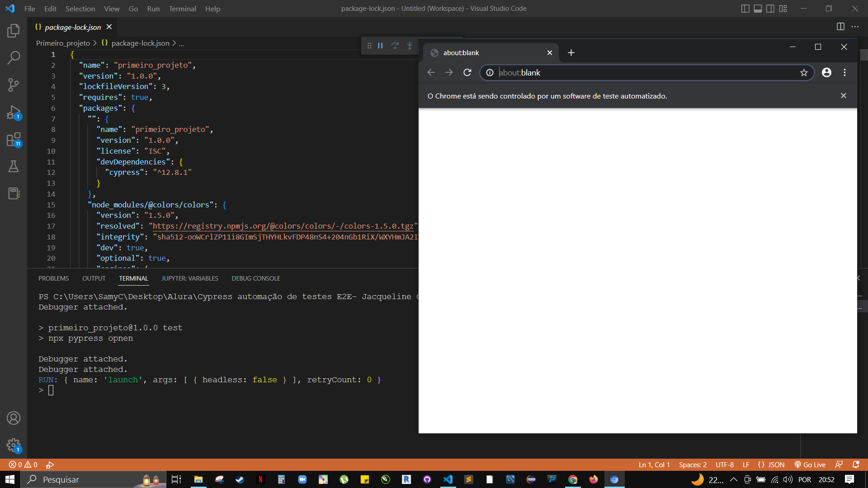Reload the page in Chrome
Image resolution: width=868 pixels, height=488 pixels.
tap(467, 72)
